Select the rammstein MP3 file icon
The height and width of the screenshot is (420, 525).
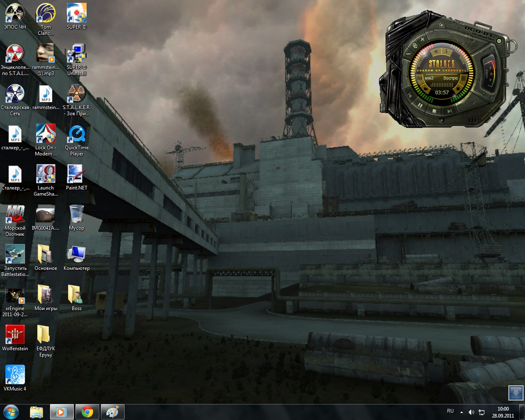click(x=46, y=98)
